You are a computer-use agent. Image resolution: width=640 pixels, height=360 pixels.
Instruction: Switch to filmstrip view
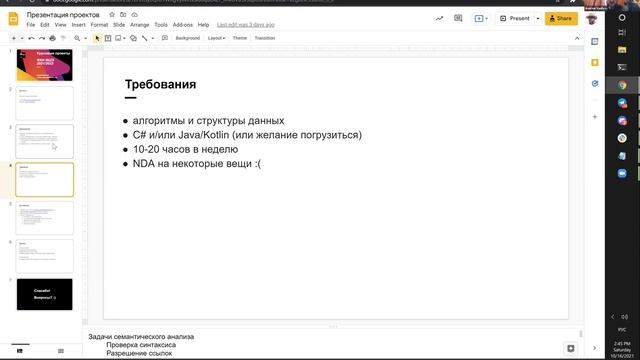[20, 351]
